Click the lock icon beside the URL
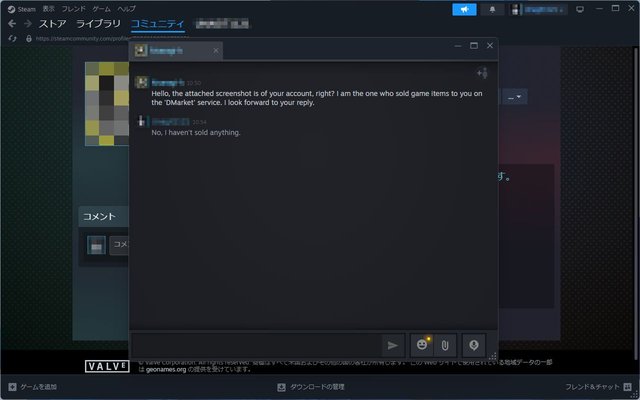 [x=29, y=38]
